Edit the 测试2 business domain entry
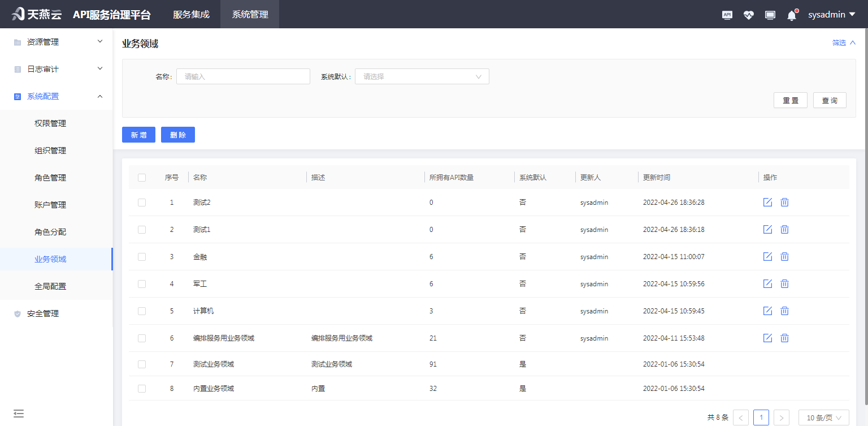Screen dimensions: 868x426 pos(767,202)
